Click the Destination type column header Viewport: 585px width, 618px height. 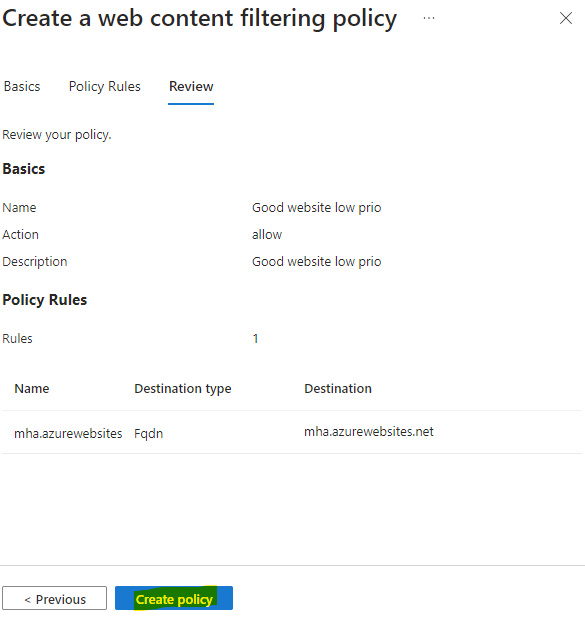click(x=183, y=389)
